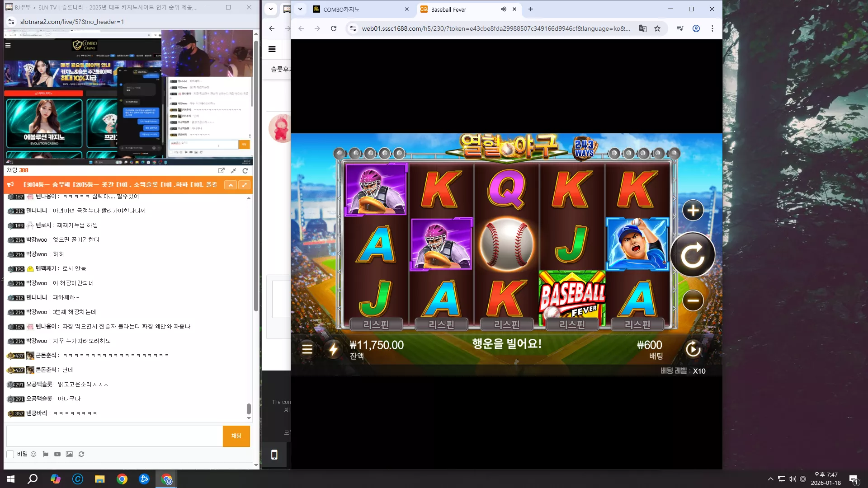
Task: Close the COMBO카지노 tab
Action: [x=407, y=9]
